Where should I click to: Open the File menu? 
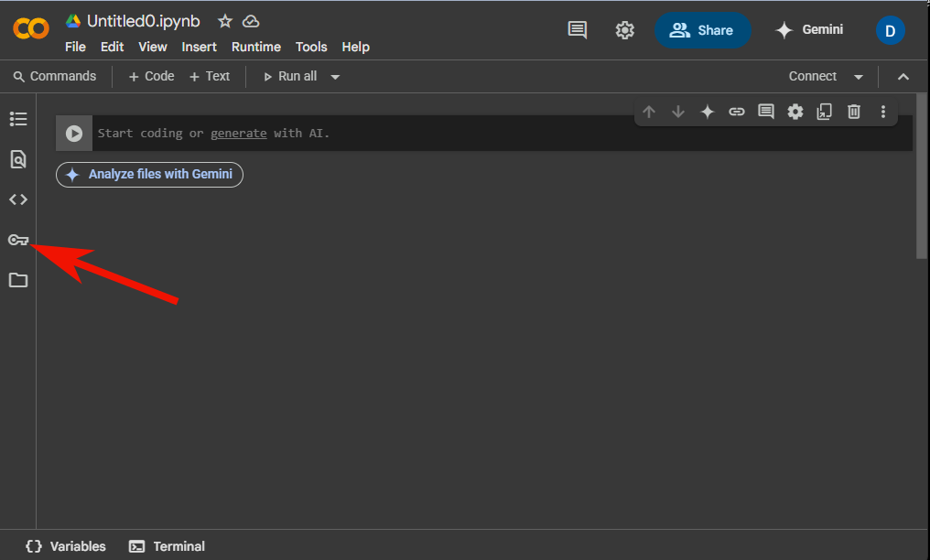[75, 47]
